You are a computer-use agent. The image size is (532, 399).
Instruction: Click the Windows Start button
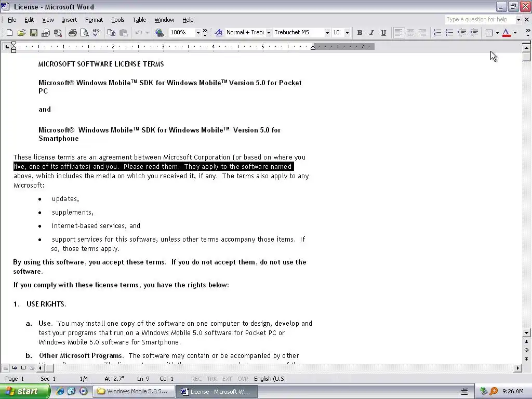pyautogui.click(x=25, y=391)
